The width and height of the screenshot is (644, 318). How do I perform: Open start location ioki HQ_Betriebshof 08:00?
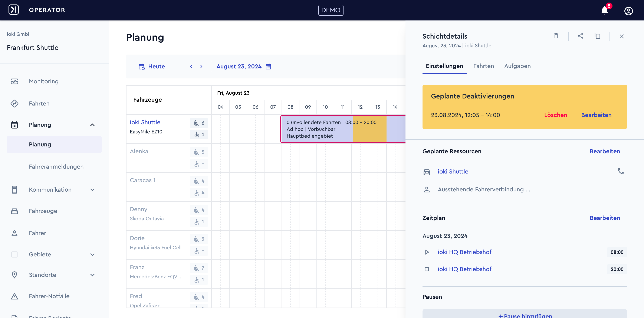click(464, 252)
